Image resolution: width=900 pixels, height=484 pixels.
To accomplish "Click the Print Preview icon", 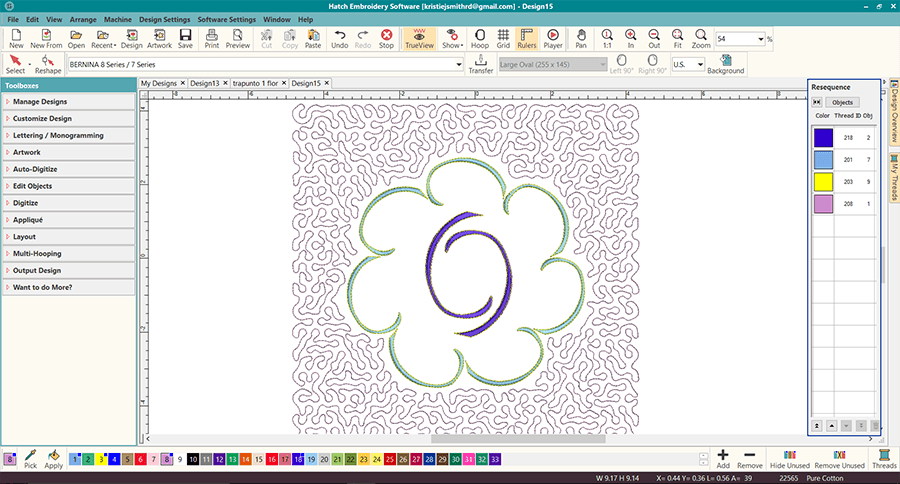I will 237,39.
